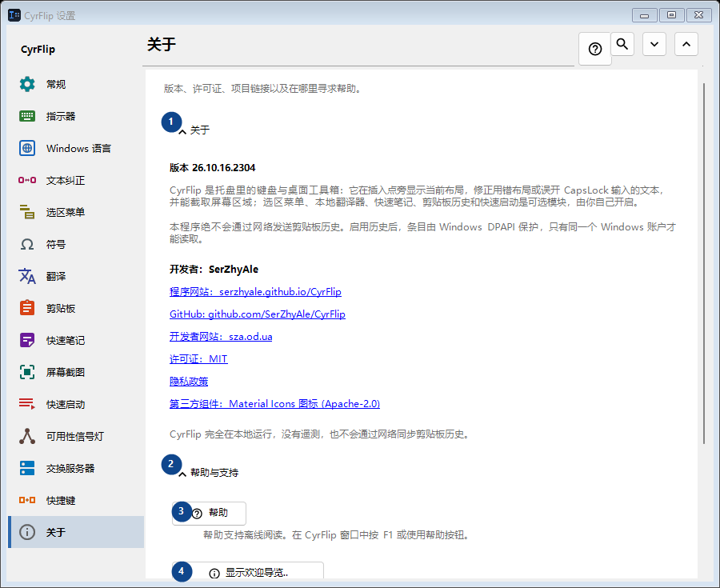This screenshot has width=720, height=588.
Task: Select the 快捷键 hotkey icon
Action: (x=27, y=500)
